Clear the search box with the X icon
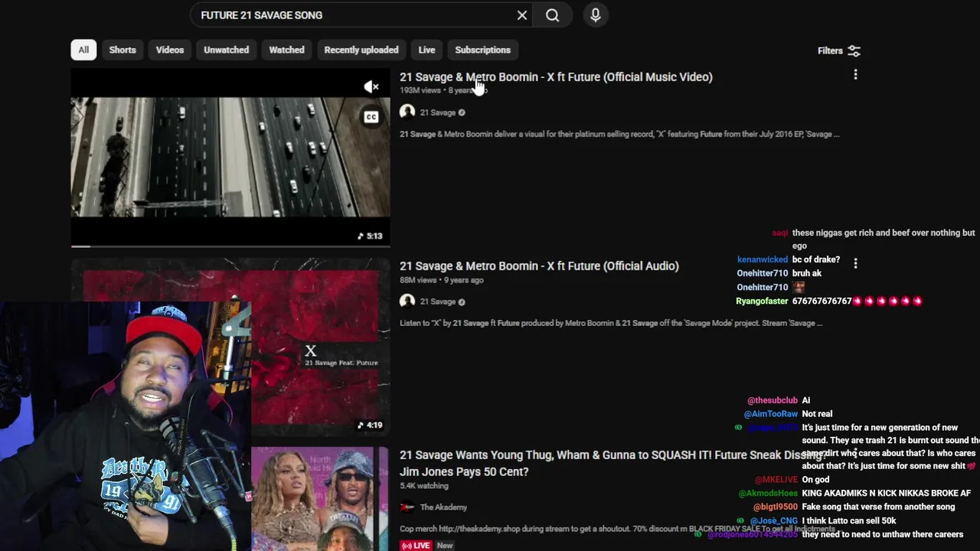 522,15
